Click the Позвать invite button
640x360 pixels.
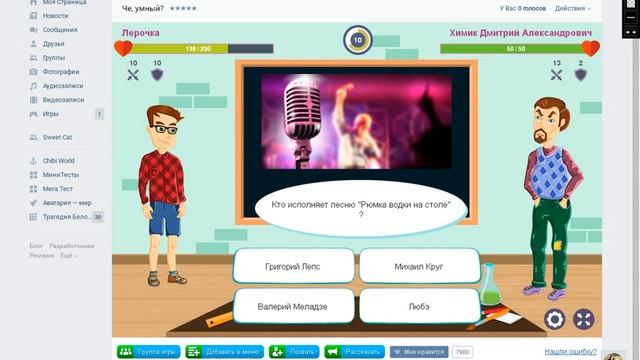(294, 351)
